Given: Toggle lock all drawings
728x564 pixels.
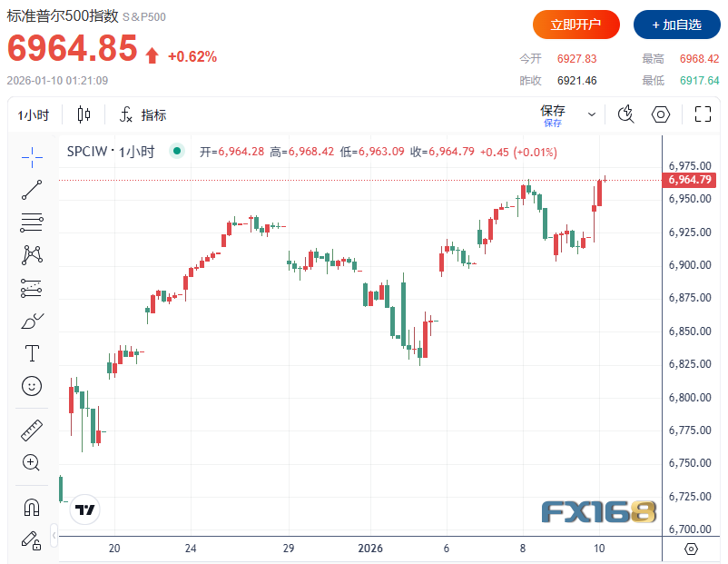Looking at the screenshot, I should pos(32,539).
